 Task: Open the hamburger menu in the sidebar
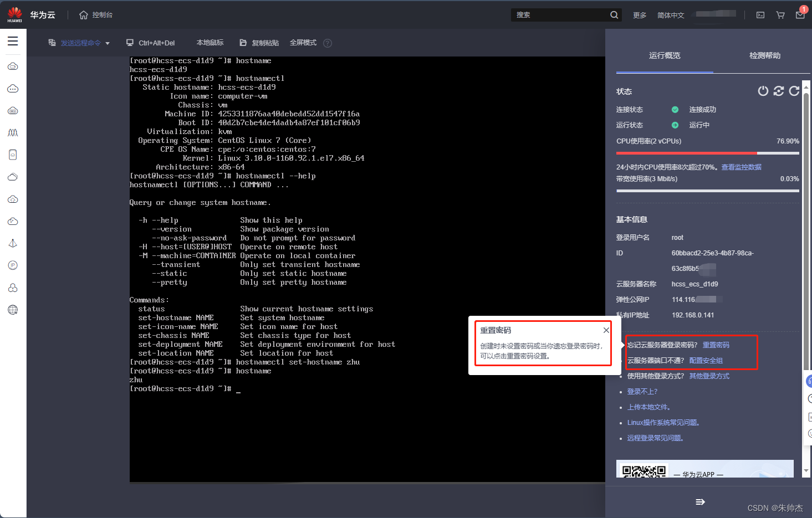(x=13, y=41)
